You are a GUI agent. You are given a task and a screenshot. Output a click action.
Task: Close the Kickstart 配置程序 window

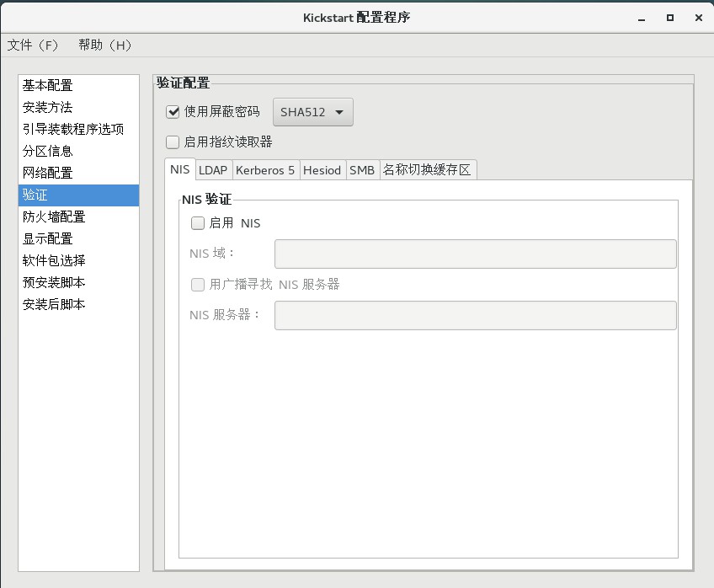pos(699,18)
